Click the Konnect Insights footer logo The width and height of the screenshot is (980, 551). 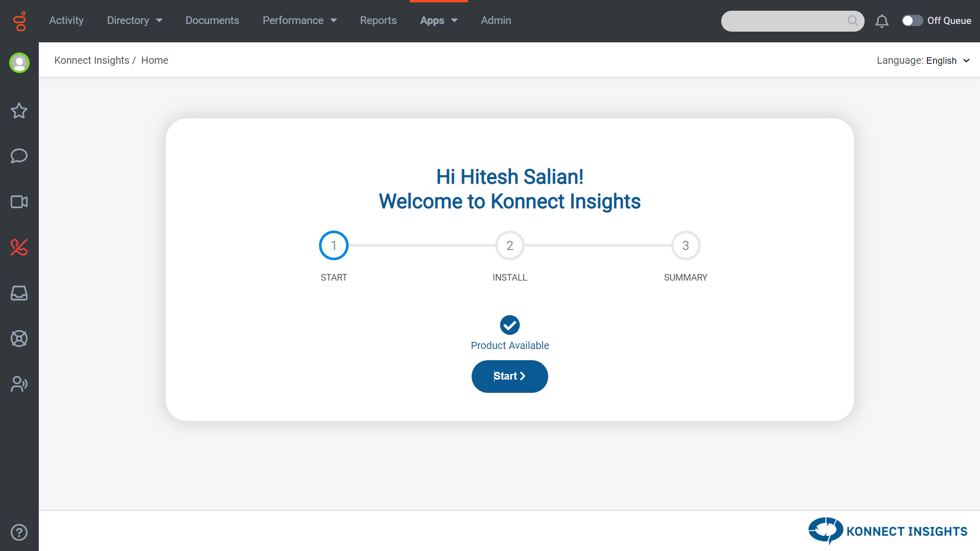pos(888,531)
